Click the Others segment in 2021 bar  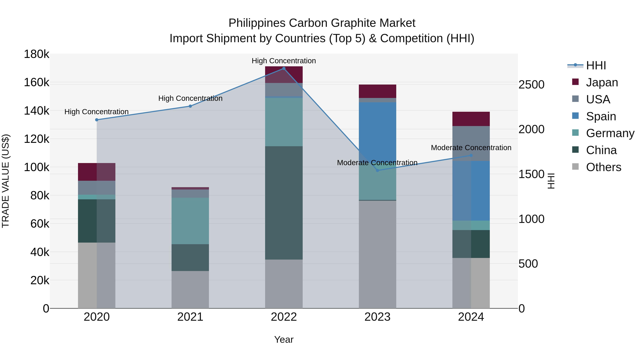[x=190, y=290]
